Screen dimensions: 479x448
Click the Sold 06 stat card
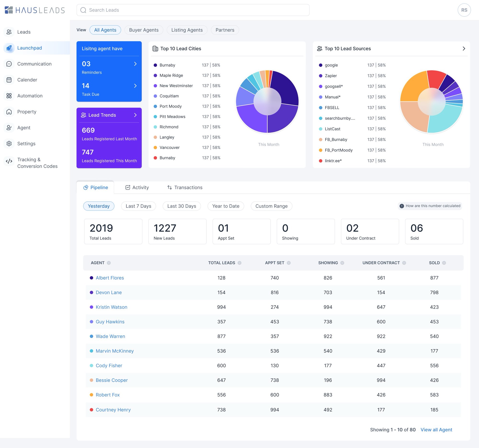(x=434, y=231)
